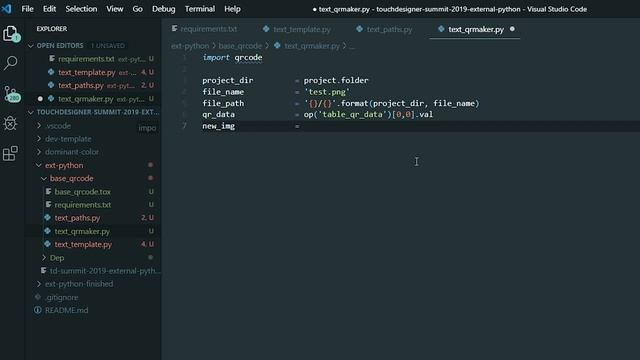
Task: Click the 'import qrcode' line in editor
Action: (x=232, y=58)
